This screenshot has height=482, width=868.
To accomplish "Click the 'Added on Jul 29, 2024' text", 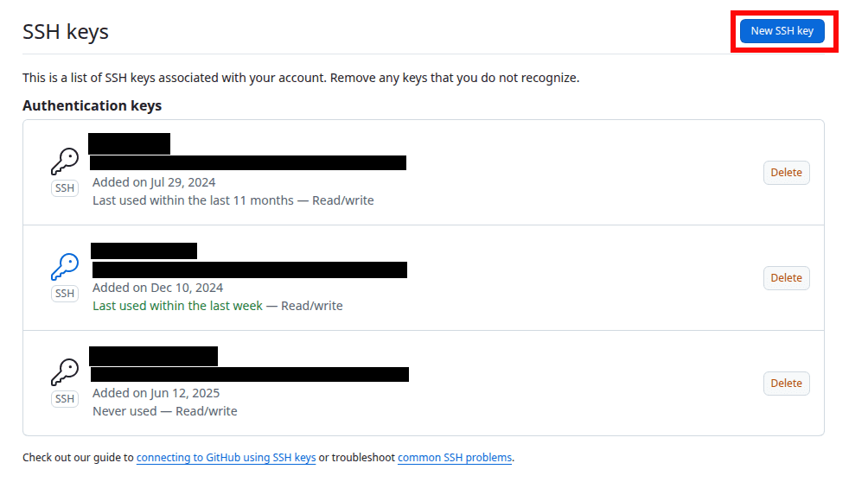I will 154,182.
